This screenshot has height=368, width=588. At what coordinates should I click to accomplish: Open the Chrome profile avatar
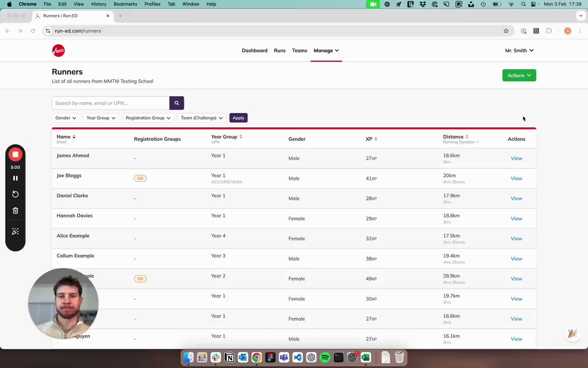(568, 31)
